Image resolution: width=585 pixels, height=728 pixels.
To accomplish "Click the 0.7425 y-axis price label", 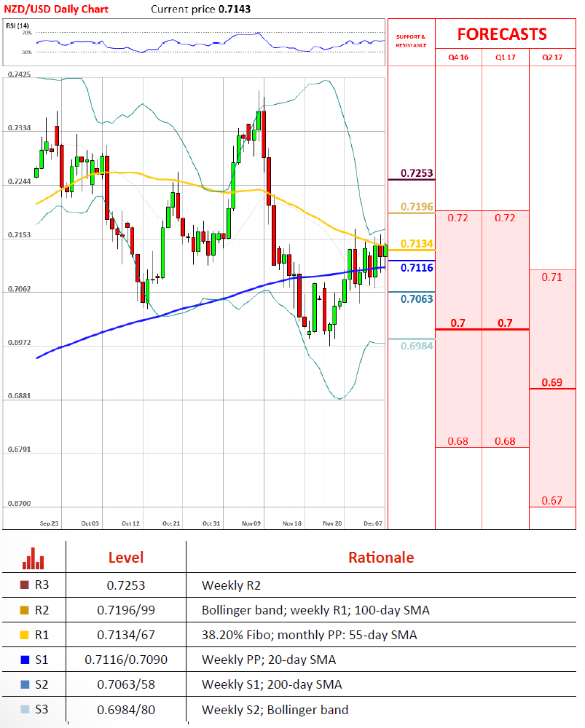I will [19, 75].
